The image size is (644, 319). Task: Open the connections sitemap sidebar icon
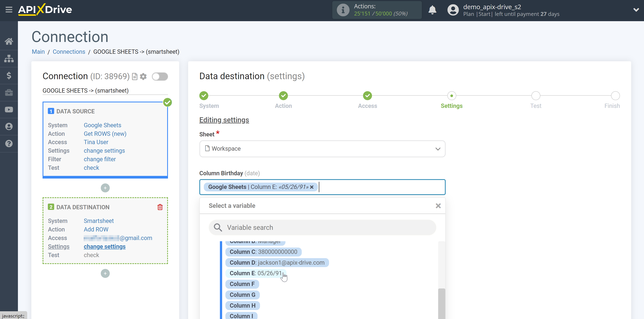click(9, 58)
